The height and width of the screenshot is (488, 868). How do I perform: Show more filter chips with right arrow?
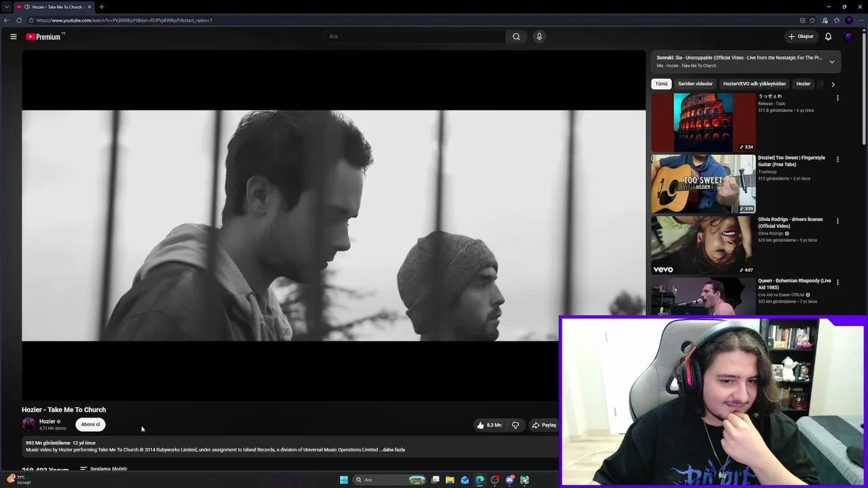click(x=833, y=84)
